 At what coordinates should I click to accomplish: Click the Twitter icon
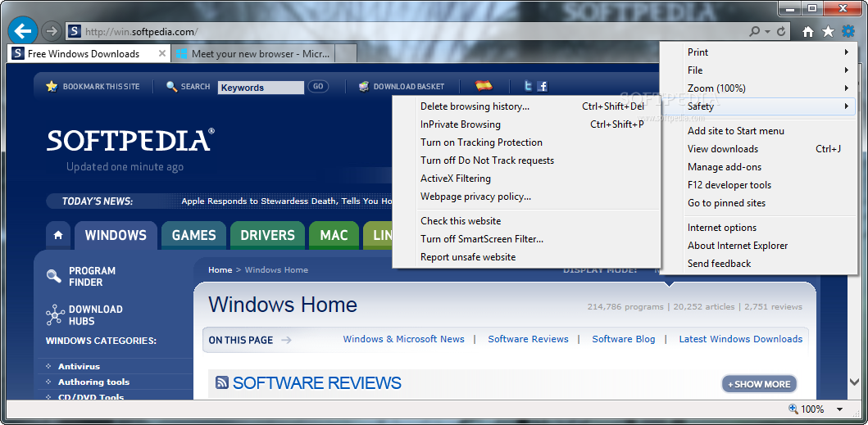tap(529, 86)
